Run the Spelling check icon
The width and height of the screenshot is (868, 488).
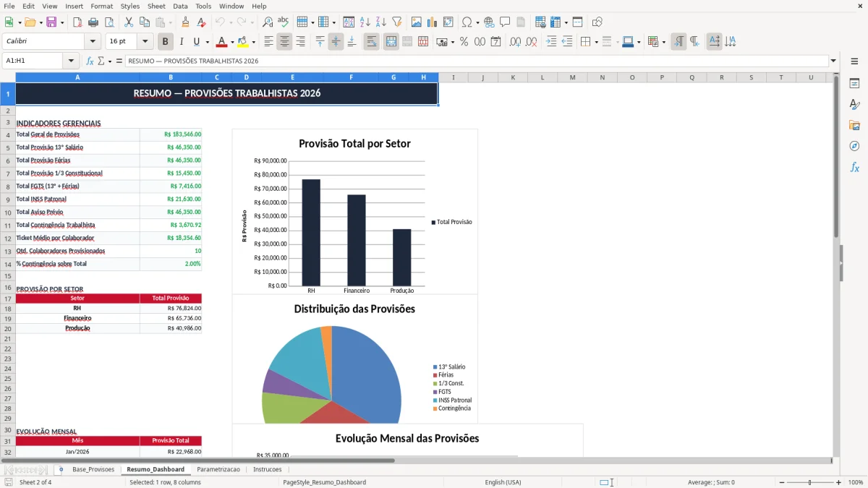click(x=284, y=22)
